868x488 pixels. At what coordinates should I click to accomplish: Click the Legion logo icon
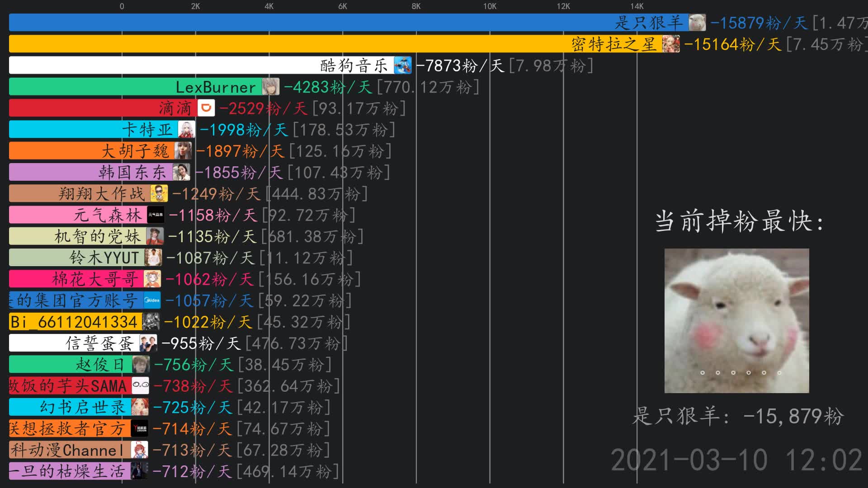click(x=140, y=428)
